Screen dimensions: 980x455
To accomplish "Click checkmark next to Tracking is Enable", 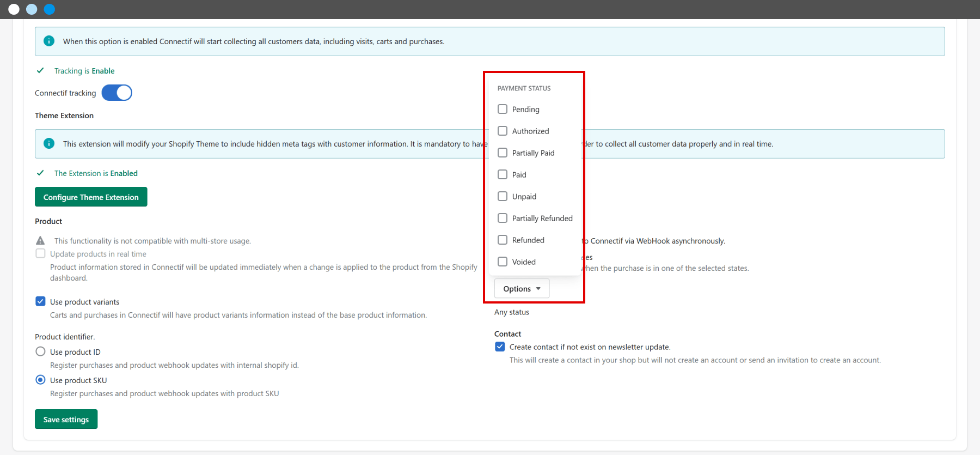I will pos(40,70).
